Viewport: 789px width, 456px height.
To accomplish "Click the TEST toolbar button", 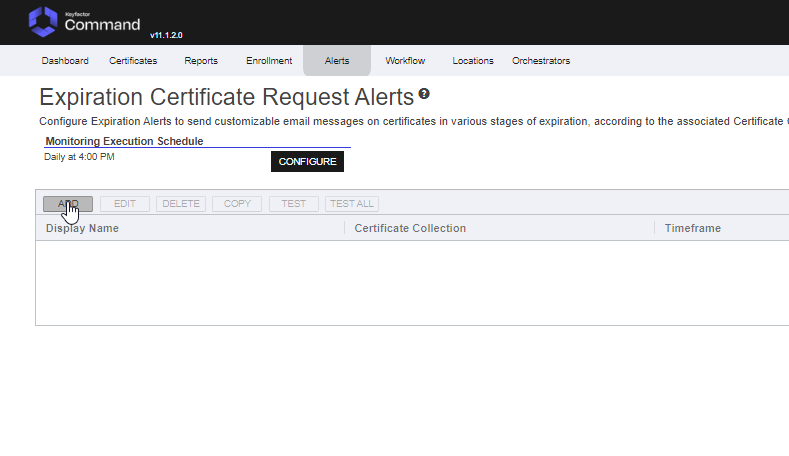I will (x=294, y=204).
